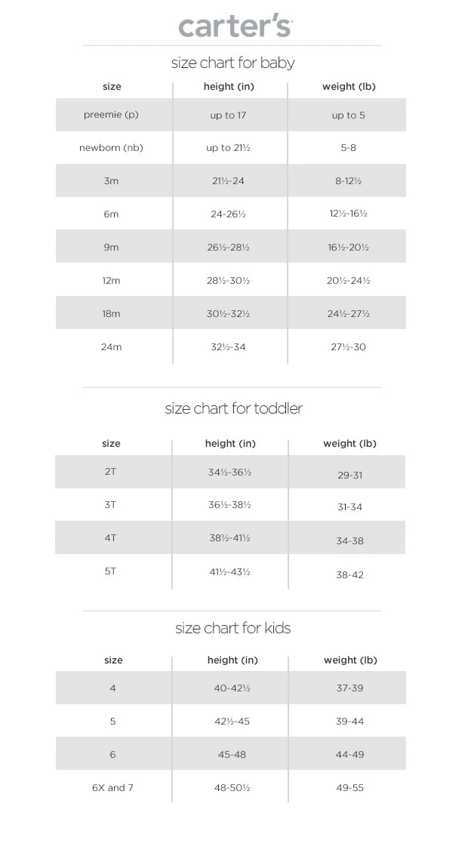Click the "size chart for baby" heading
Image resolution: width=468 pixels, height=868 pixels.
point(232,63)
